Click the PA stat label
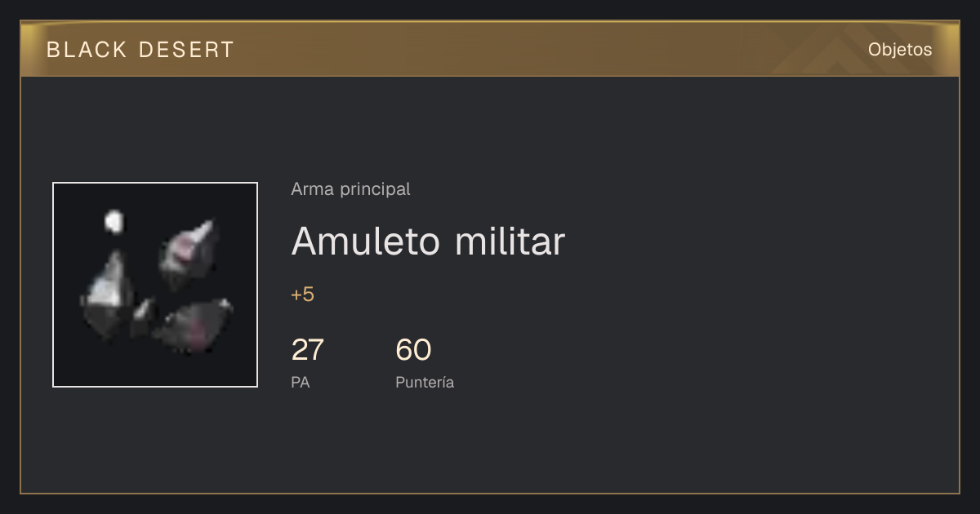Image resolution: width=980 pixels, height=514 pixels. (x=301, y=382)
